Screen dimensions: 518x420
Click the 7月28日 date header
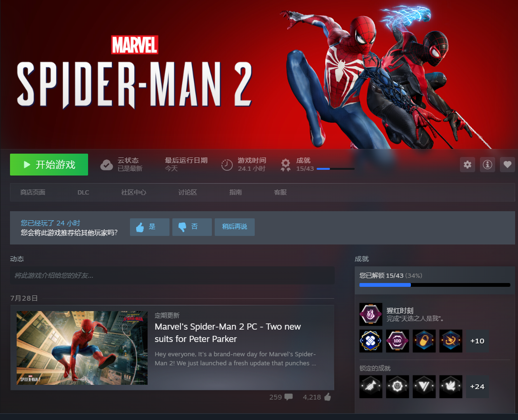(24, 298)
